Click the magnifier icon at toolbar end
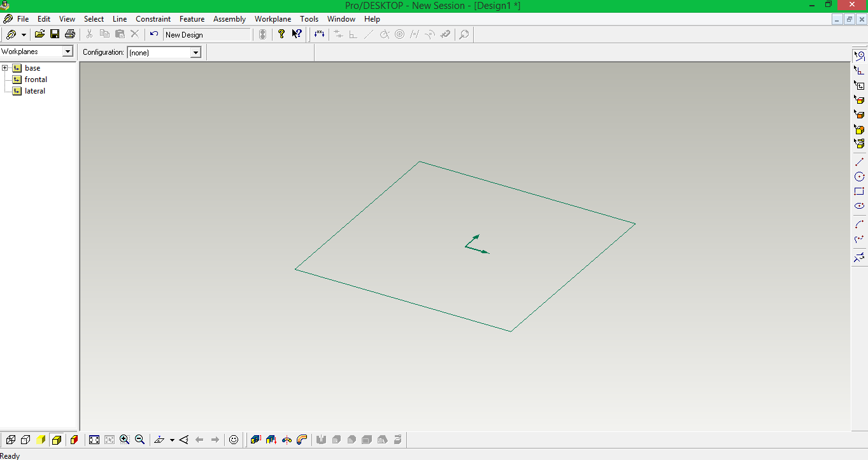Screen dimensions: 868x460 [464, 34]
